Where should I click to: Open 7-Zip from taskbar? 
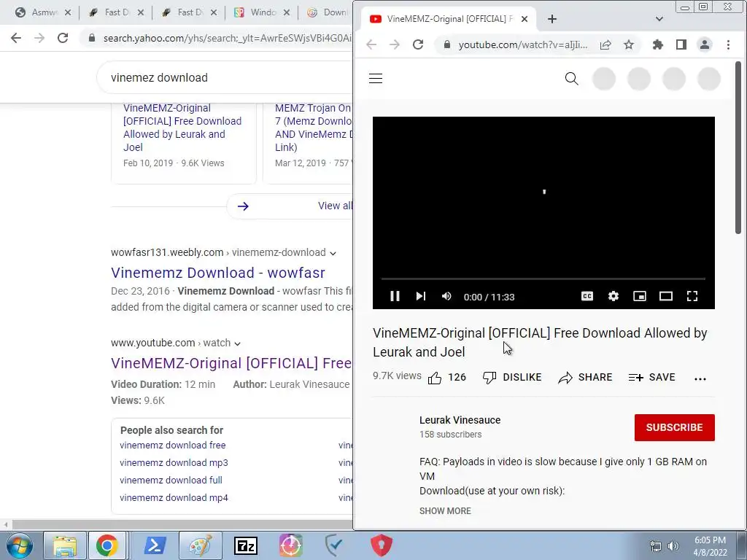(246, 545)
